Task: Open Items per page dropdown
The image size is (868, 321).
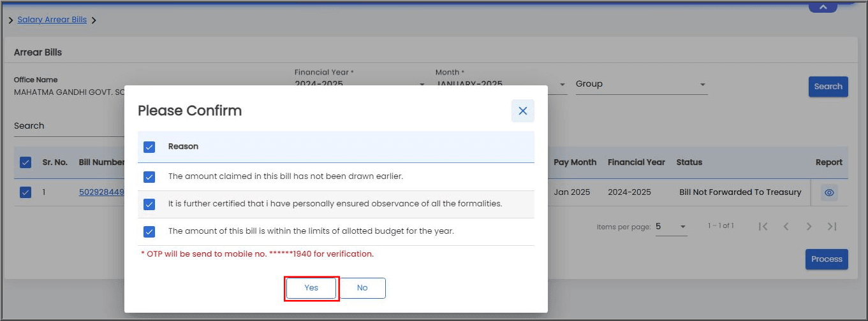Action: pos(671,227)
